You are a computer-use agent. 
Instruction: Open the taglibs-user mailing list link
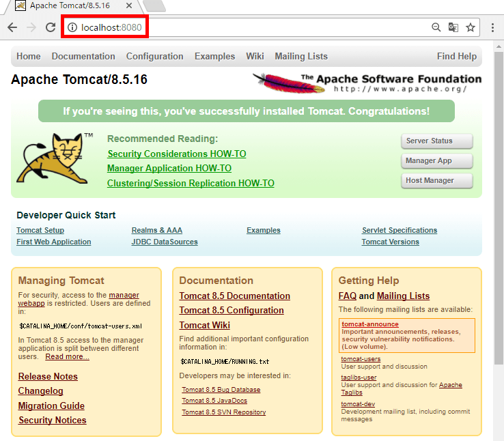(359, 378)
